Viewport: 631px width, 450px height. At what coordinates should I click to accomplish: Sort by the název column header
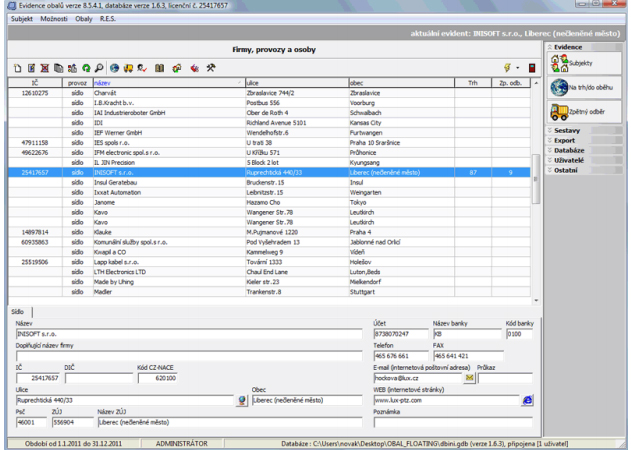pos(169,83)
